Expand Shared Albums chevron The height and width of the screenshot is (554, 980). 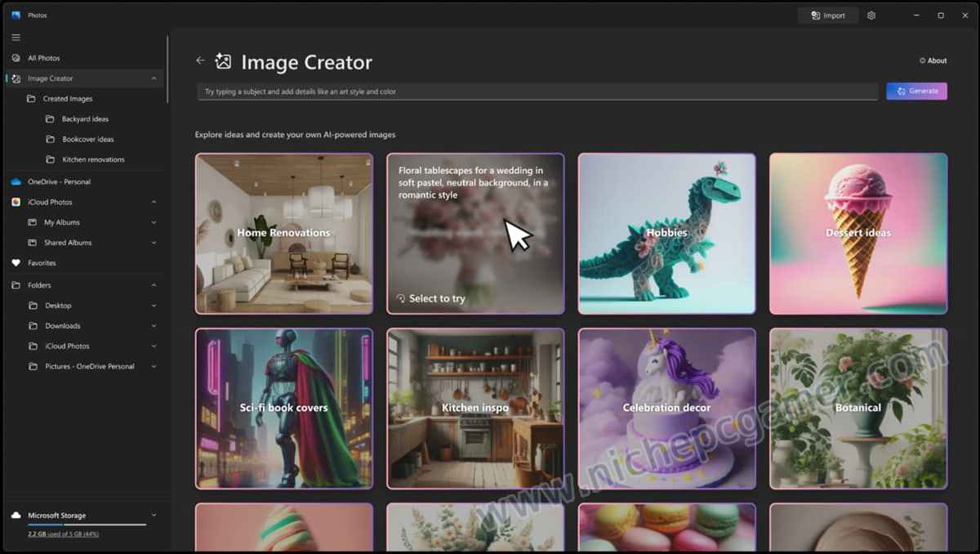pyautogui.click(x=154, y=243)
